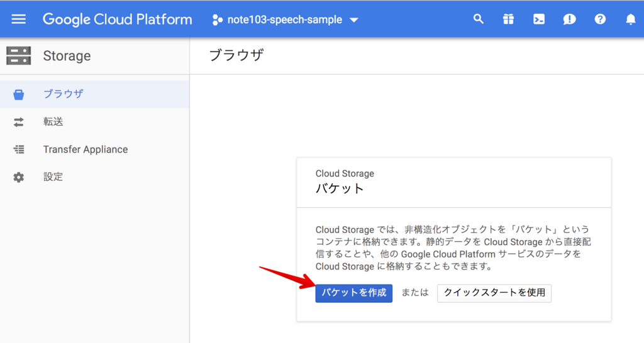
Task: Click the クイックスタートを使用 button
Action: pos(494,293)
